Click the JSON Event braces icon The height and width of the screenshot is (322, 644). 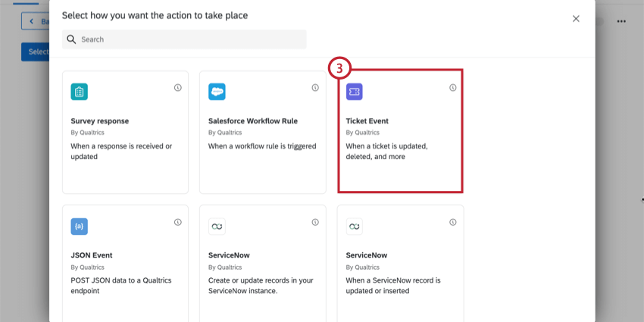(x=80, y=227)
